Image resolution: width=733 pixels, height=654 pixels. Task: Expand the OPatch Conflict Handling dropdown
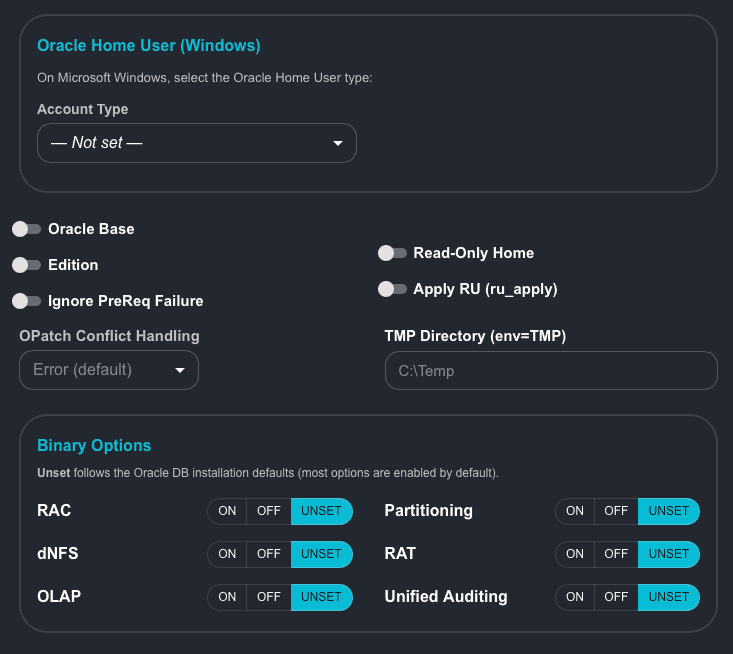point(108,370)
